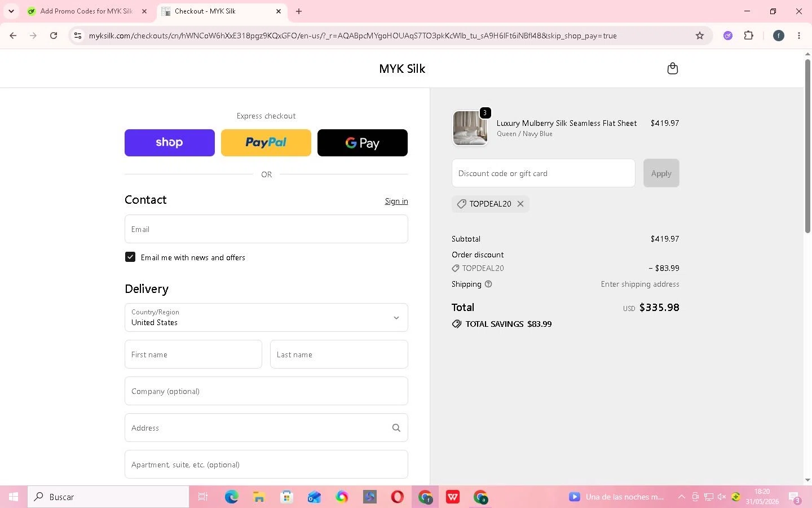The width and height of the screenshot is (812, 508).
Task: Click the taskbar Buscar search box
Action: (x=108, y=497)
